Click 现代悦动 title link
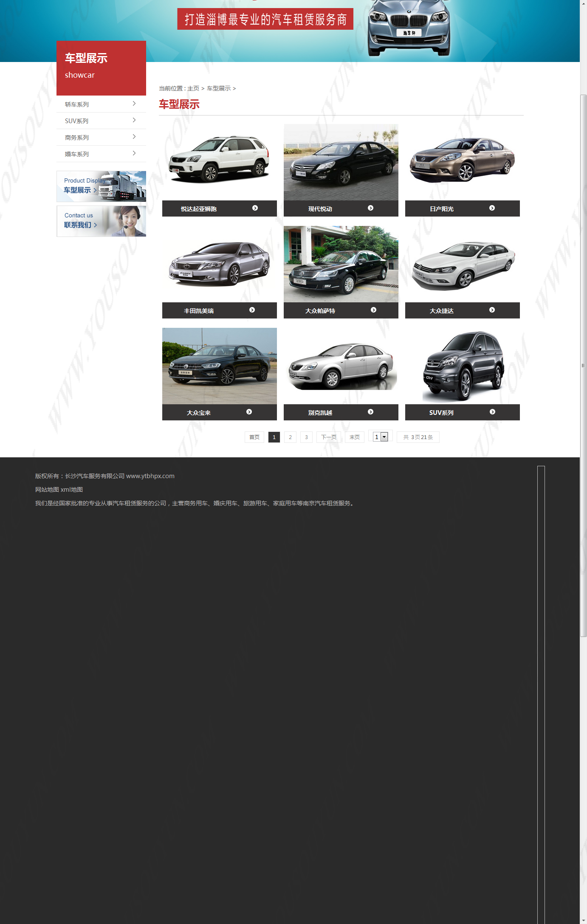 (x=320, y=209)
